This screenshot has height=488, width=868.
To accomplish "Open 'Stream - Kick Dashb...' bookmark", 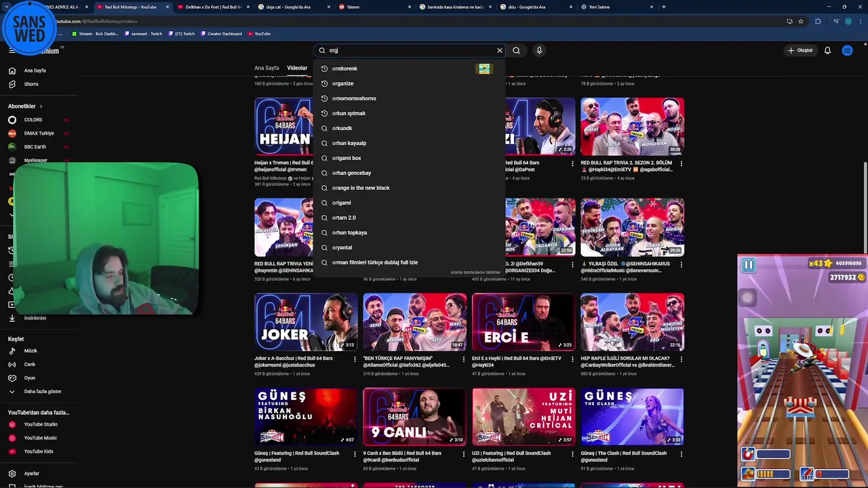I will (x=95, y=34).
